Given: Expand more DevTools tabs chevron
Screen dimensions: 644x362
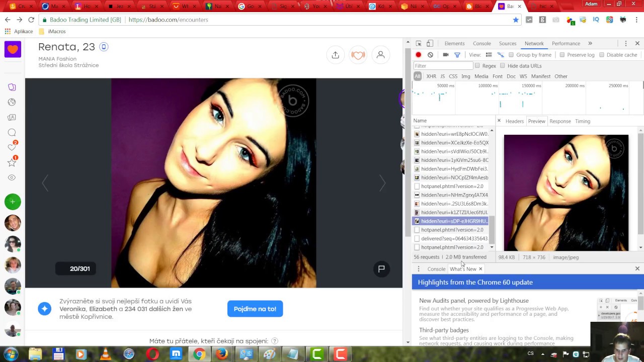Looking at the screenshot, I should 590,44.
